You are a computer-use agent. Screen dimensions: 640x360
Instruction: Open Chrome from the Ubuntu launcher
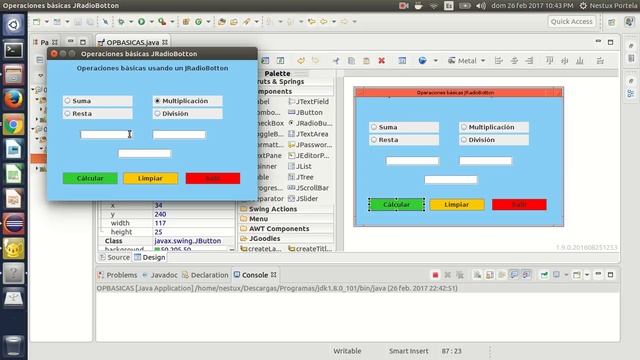click(x=13, y=124)
